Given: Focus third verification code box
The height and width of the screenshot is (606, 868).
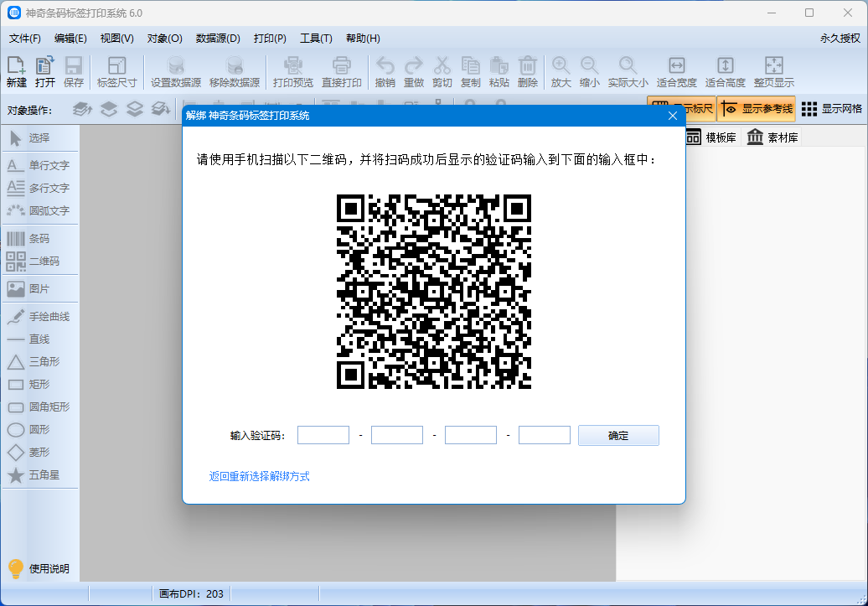Looking at the screenshot, I should coord(471,435).
